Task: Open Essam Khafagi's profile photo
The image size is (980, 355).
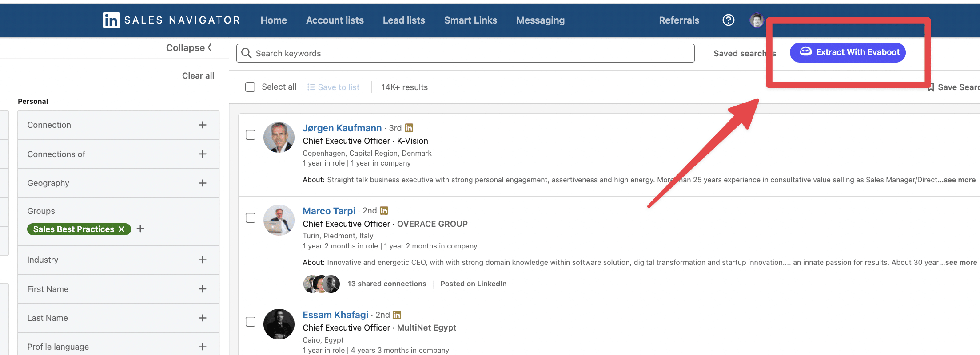Action: click(x=279, y=324)
